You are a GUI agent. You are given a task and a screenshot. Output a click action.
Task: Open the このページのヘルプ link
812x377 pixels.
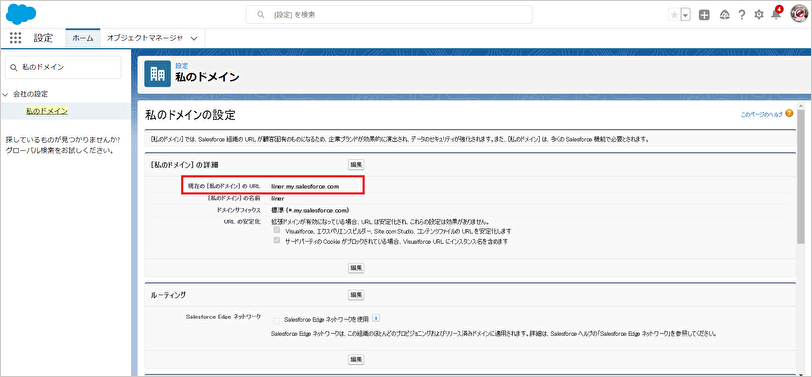click(x=761, y=114)
